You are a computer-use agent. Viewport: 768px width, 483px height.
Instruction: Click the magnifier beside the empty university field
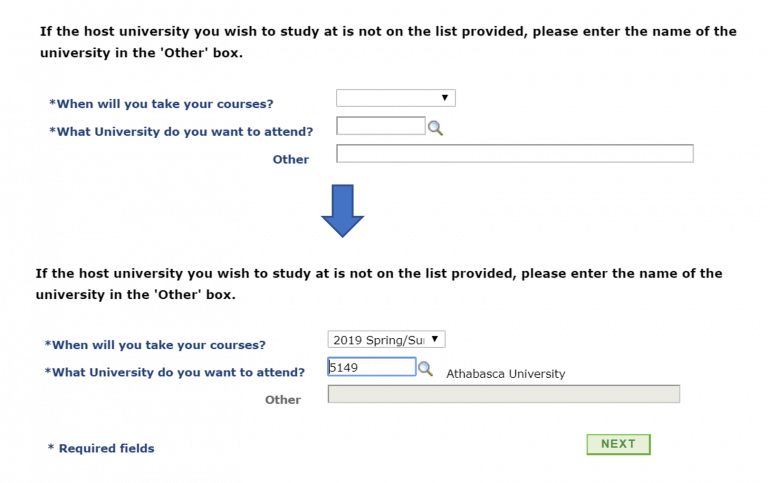[x=435, y=128]
